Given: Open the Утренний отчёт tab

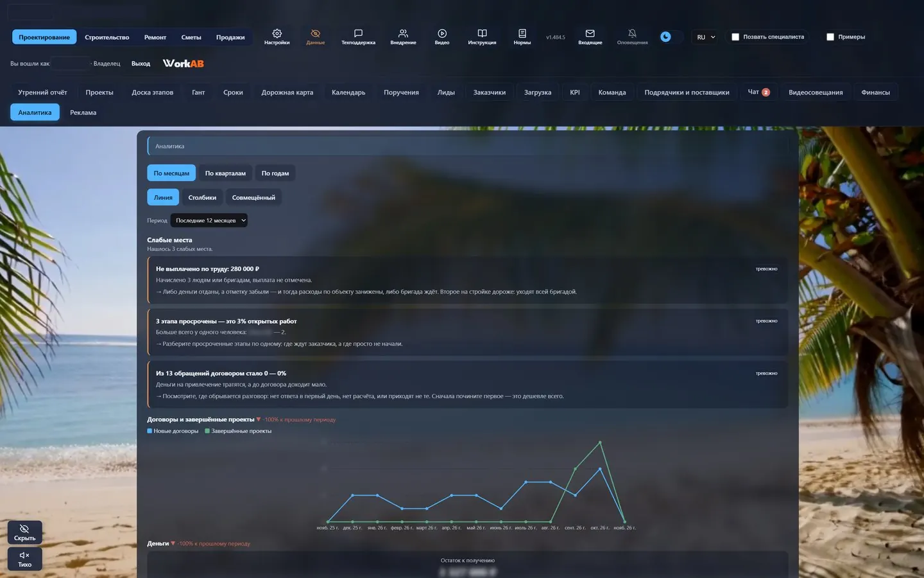Looking at the screenshot, I should pyautogui.click(x=42, y=92).
